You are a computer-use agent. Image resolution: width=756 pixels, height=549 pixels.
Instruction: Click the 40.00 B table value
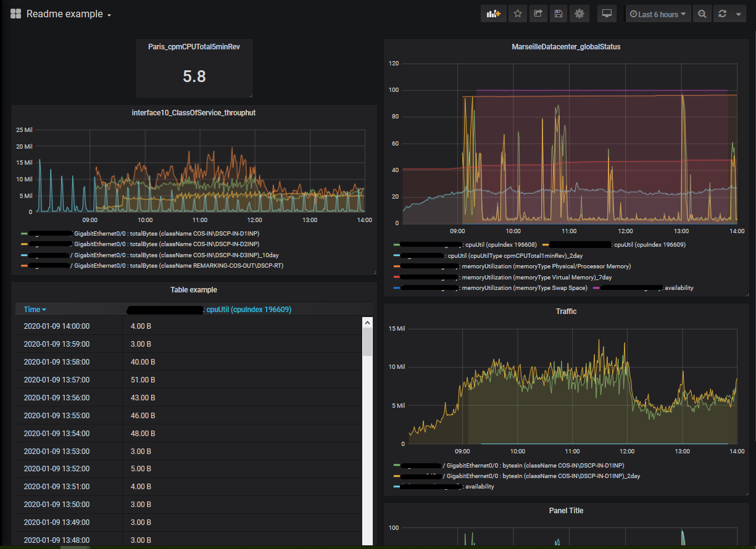pos(143,362)
